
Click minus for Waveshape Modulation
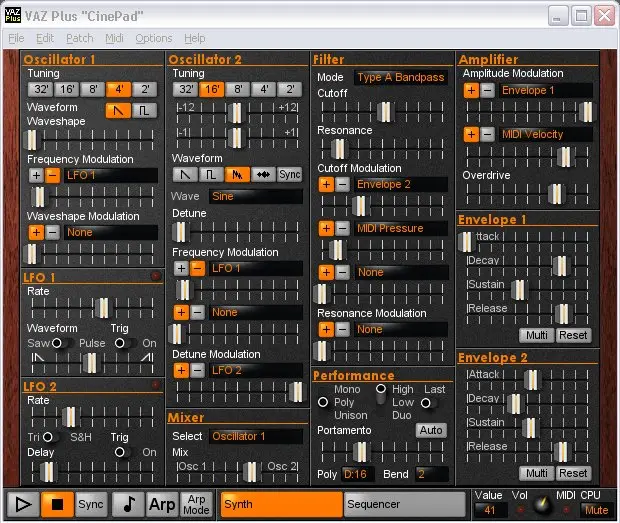tap(52, 232)
